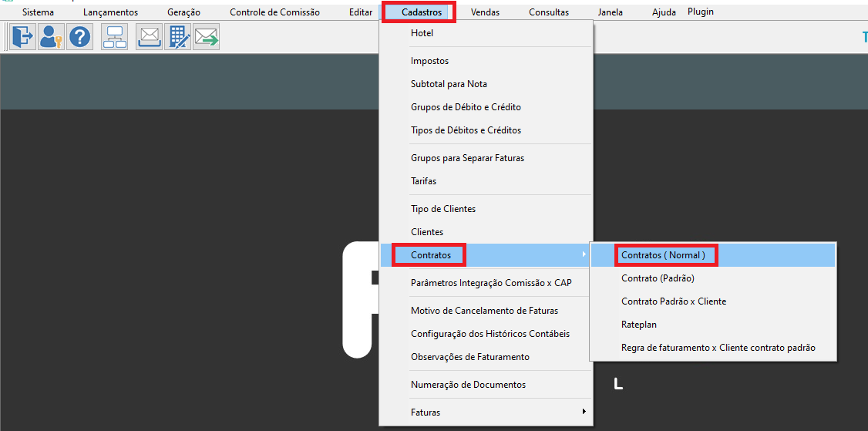Image resolution: width=868 pixels, height=431 pixels.
Task: Choose Numeração de Documentos
Action: coord(486,385)
